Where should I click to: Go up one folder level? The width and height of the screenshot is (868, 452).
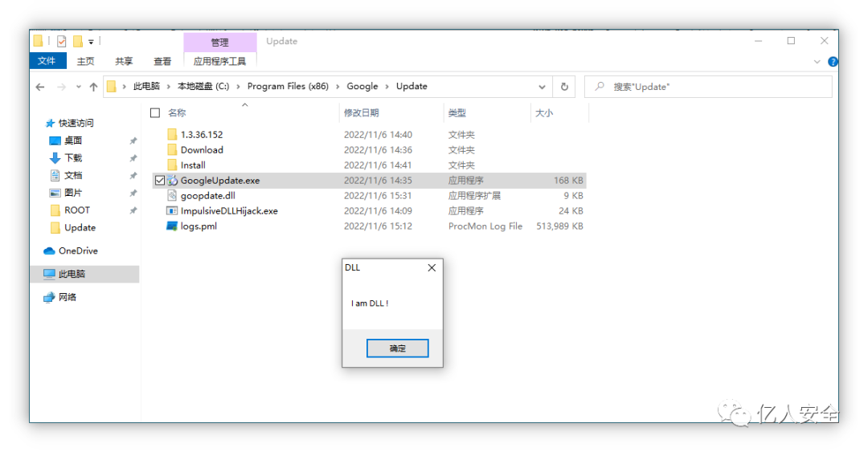[x=93, y=87]
